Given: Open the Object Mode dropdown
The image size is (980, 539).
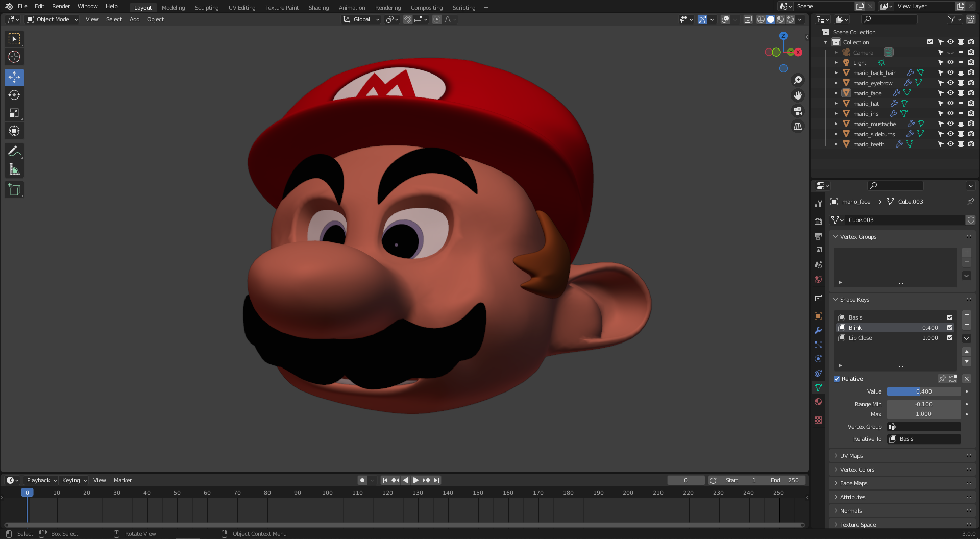Looking at the screenshot, I should (x=52, y=19).
